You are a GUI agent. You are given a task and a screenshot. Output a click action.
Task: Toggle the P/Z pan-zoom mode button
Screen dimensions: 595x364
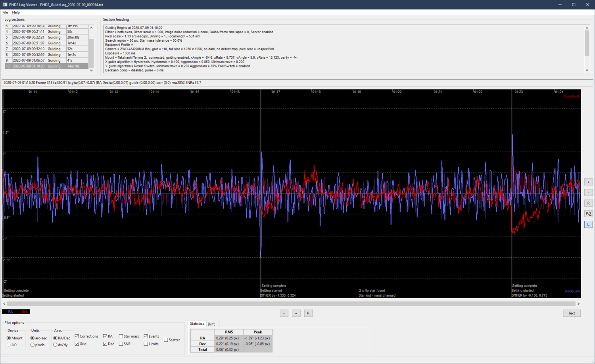tap(588, 214)
